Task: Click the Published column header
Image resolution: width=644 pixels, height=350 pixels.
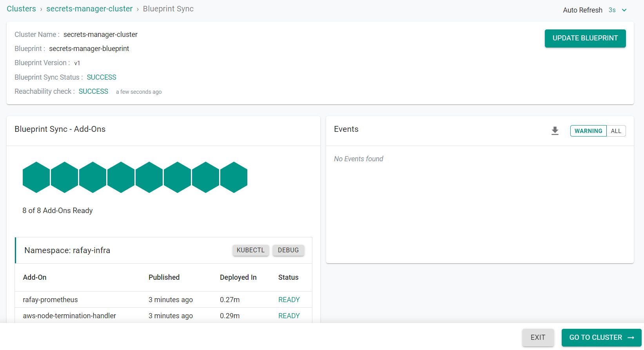Action: pos(164,277)
